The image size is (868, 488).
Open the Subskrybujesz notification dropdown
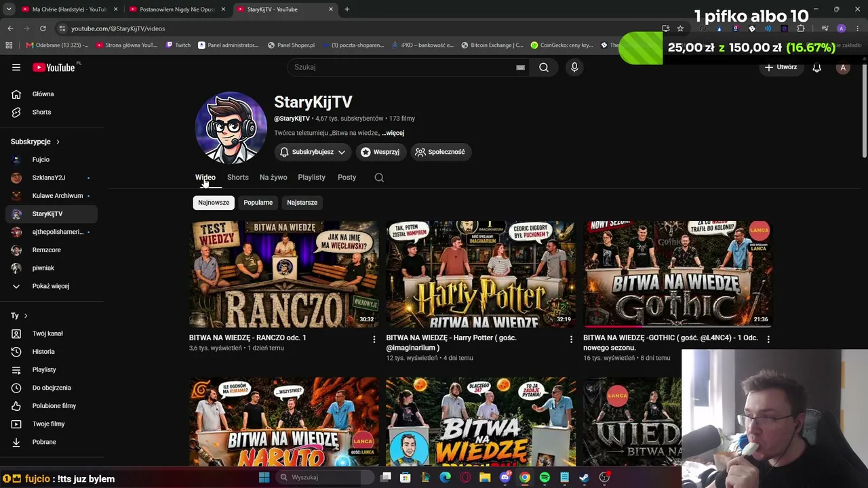click(313, 152)
